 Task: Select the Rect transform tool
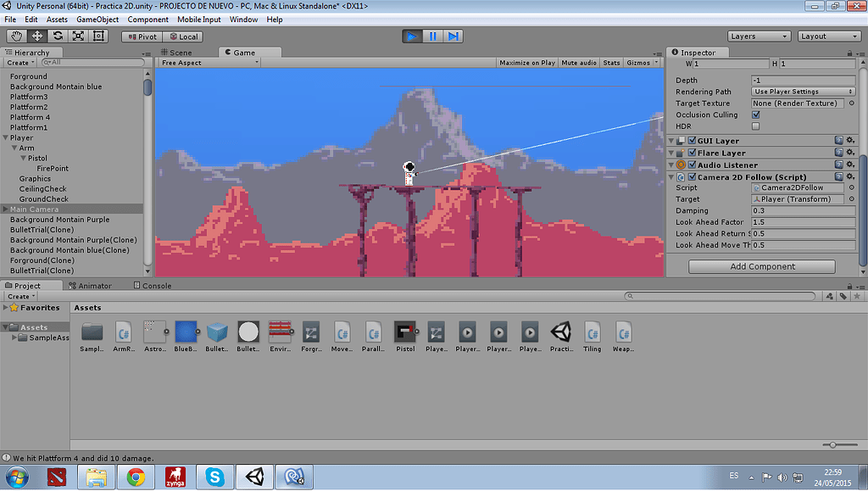[x=97, y=36]
